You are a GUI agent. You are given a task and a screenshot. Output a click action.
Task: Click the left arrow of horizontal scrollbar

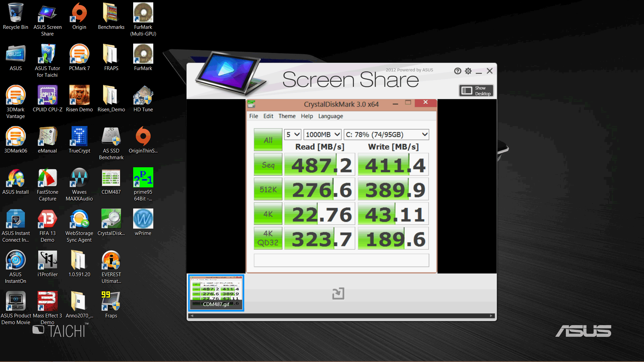[192, 316]
